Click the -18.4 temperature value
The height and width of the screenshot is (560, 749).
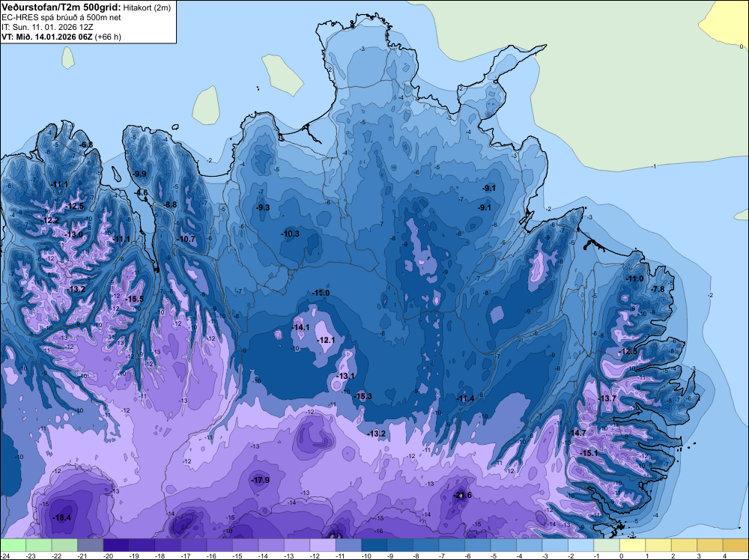(61, 517)
